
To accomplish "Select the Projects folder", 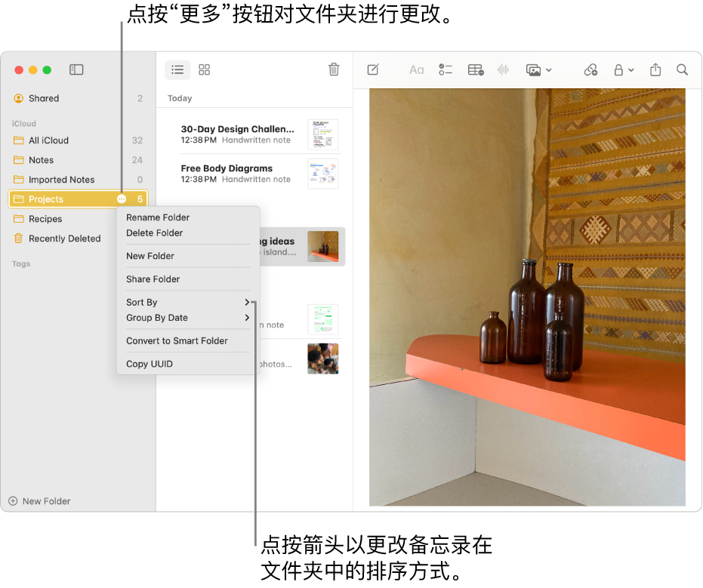I will [78, 199].
